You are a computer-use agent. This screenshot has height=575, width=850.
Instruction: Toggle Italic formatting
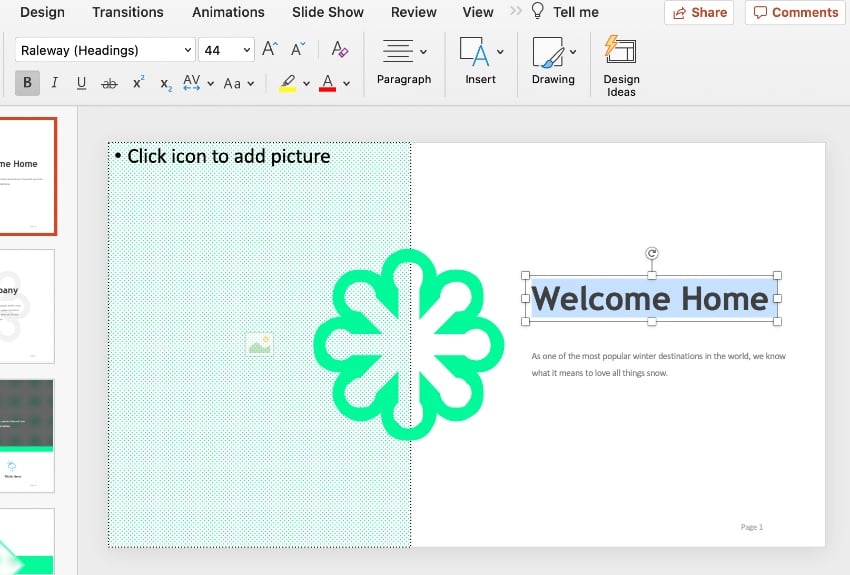[x=55, y=83]
